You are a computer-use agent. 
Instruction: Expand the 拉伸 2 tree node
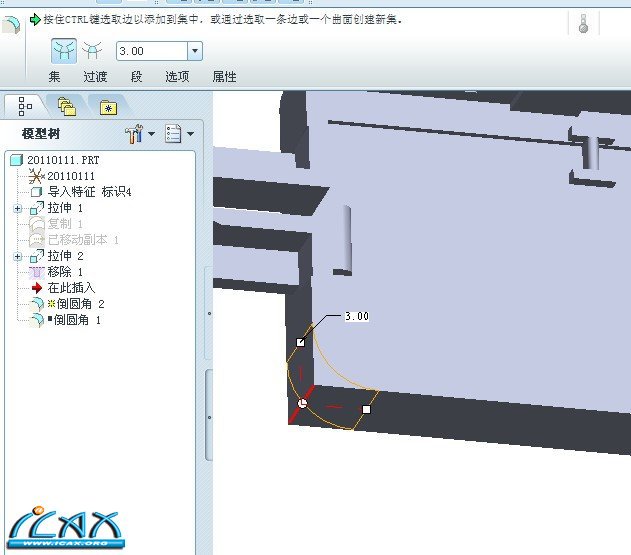17,256
